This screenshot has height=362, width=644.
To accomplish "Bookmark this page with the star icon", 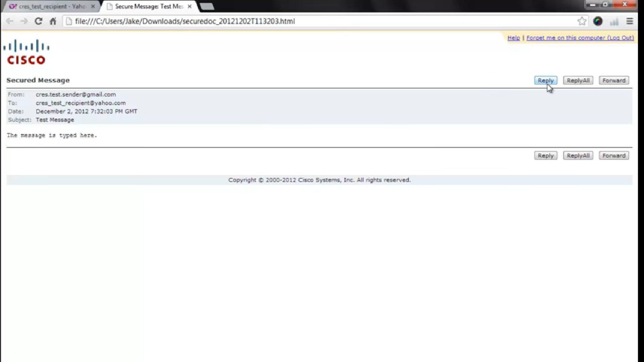I will (x=582, y=21).
